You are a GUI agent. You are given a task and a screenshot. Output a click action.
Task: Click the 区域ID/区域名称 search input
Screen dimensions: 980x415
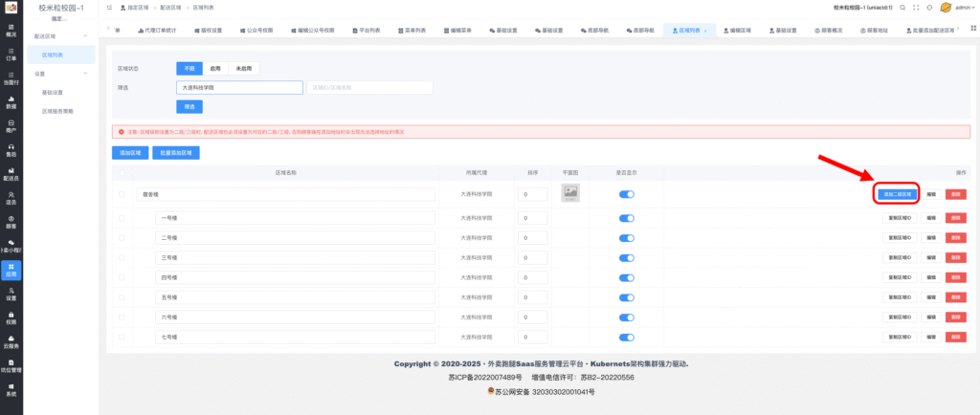369,88
